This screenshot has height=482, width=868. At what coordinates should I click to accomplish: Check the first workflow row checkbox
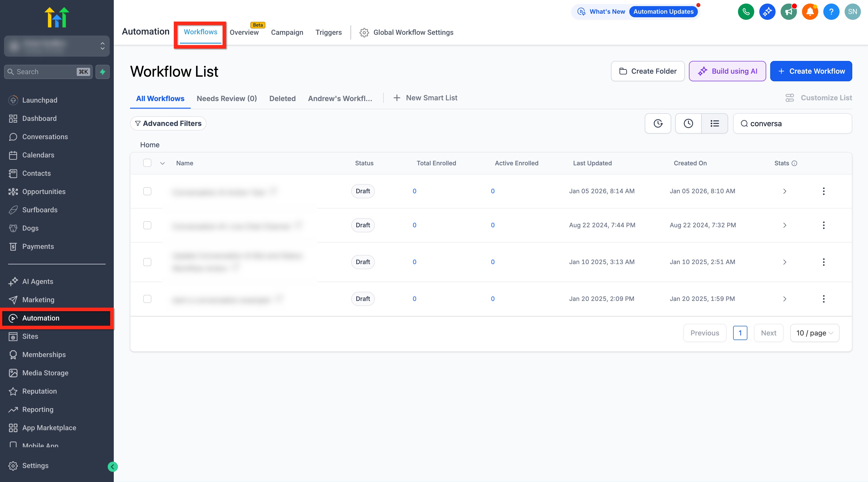pyautogui.click(x=147, y=191)
